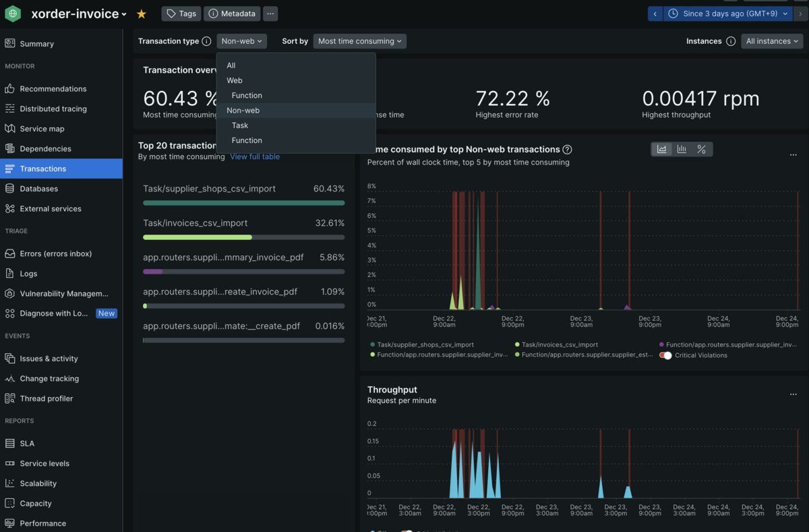Viewport: 809px width, 532px height.
Task: Select Web in transaction type menu
Action: (296, 80)
